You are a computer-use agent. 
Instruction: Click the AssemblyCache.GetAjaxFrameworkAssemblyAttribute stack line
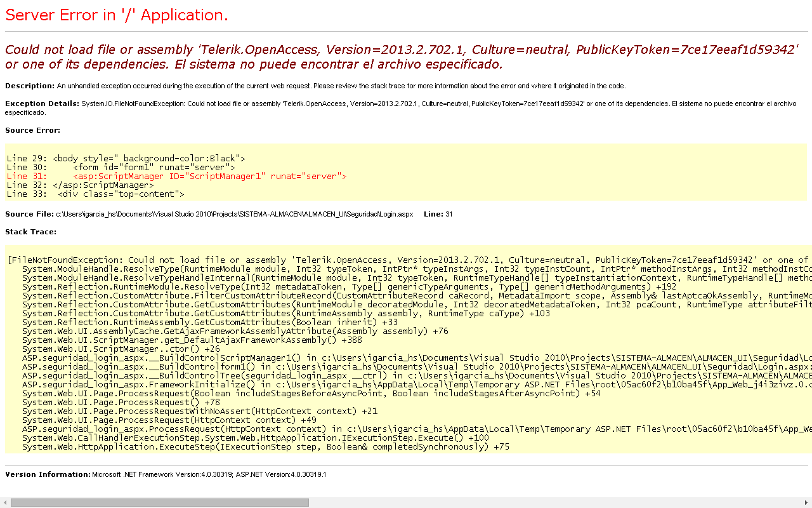(x=235, y=331)
